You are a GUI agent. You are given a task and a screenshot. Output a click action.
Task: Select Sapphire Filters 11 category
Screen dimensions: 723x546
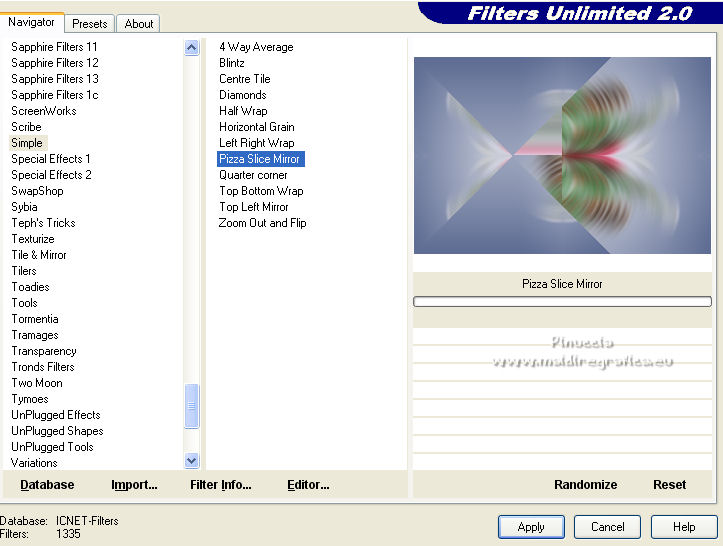[54, 47]
